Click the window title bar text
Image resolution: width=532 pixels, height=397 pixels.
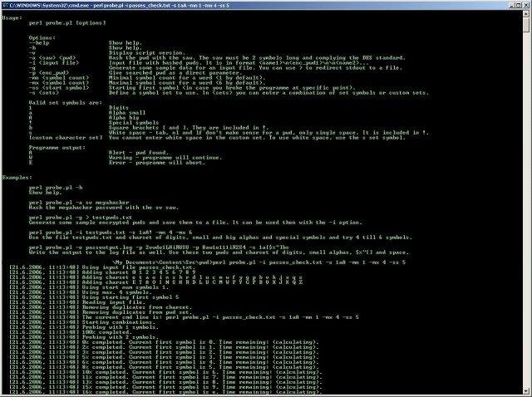tap(120, 6)
